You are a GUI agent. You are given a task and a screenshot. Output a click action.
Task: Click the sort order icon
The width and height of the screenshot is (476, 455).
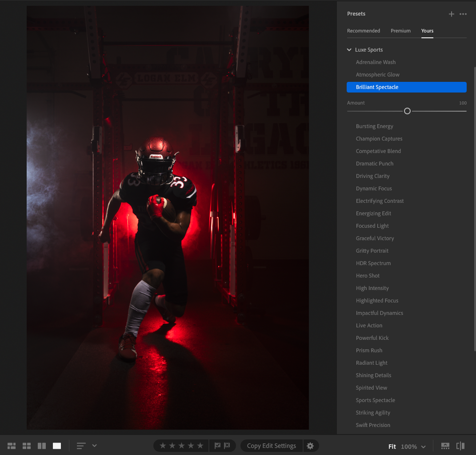(x=81, y=446)
